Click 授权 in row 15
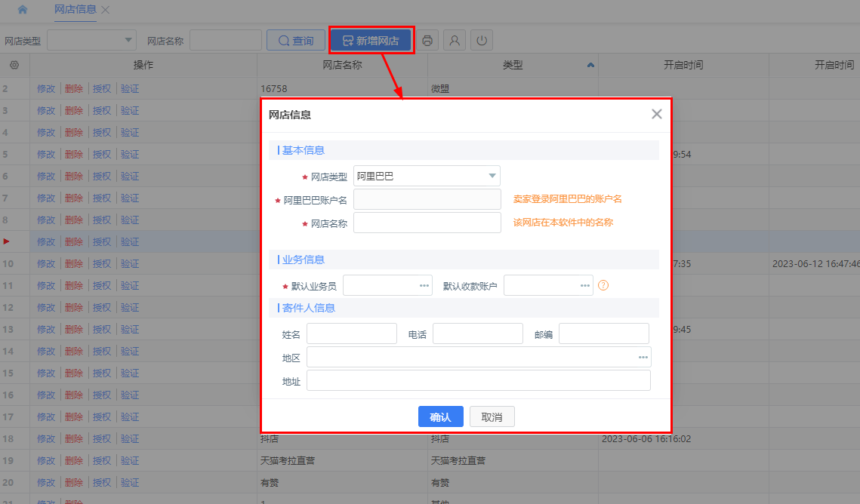Image resolution: width=860 pixels, height=504 pixels. [x=102, y=373]
